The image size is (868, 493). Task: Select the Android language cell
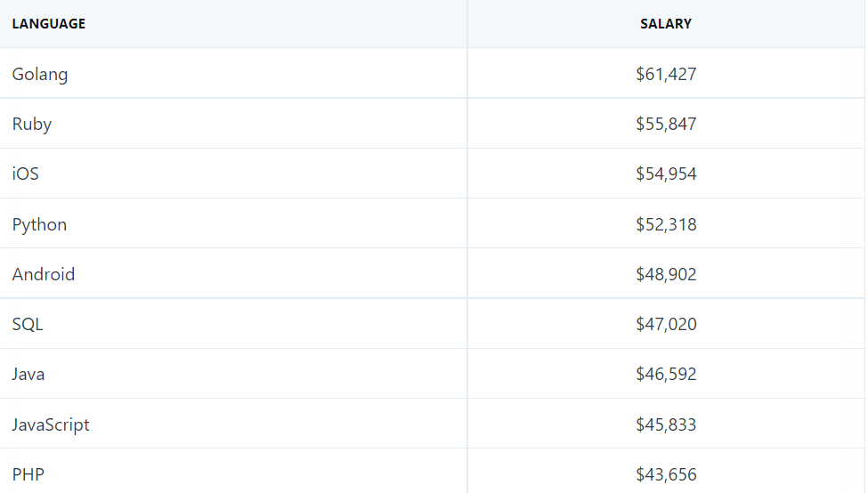pos(44,274)
